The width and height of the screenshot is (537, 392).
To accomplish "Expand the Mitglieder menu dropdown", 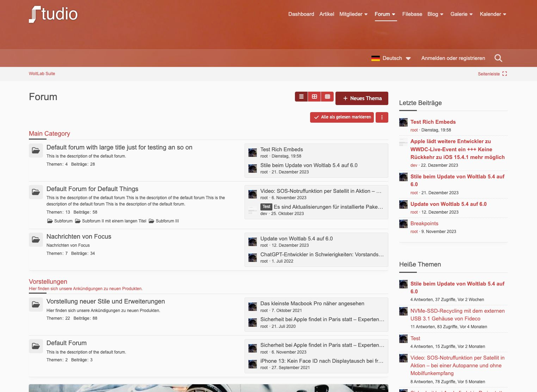I will click(x=353, y=14).
